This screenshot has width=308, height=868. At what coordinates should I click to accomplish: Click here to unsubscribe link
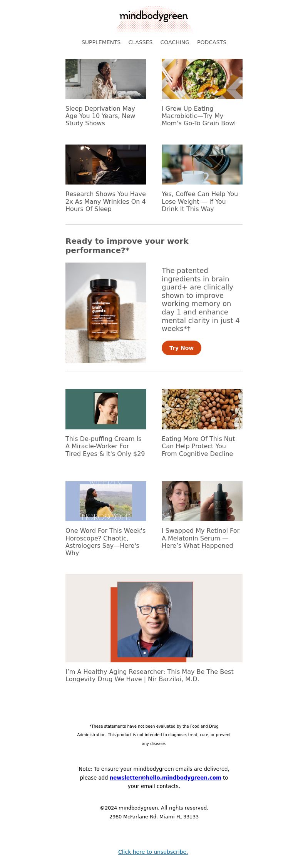pos(153,852)
